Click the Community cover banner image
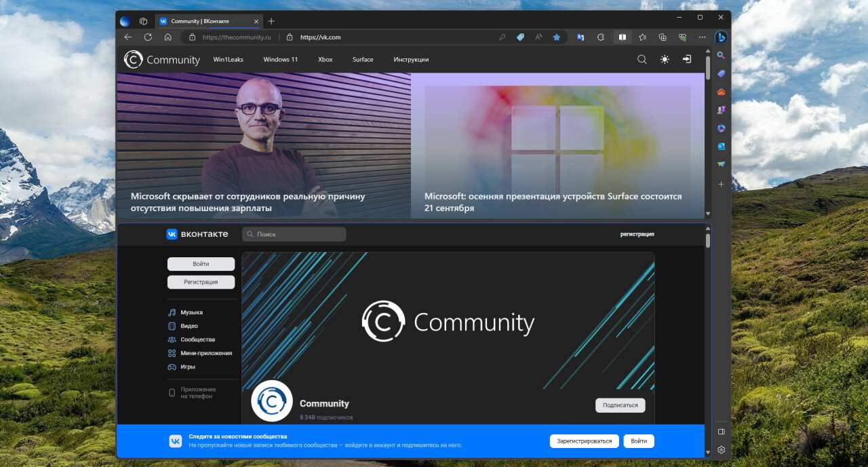 click(x=448, y=321)
